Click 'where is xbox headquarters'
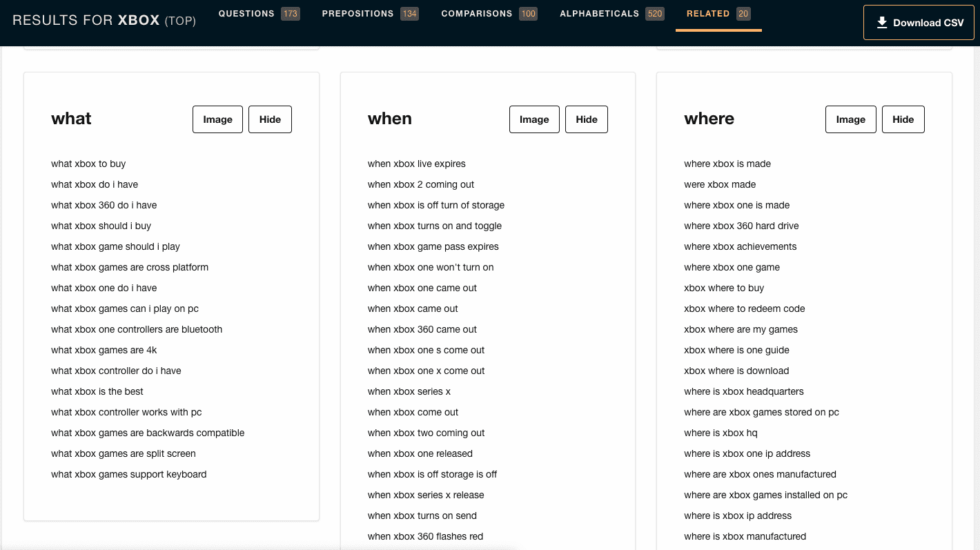 [744, 391]
